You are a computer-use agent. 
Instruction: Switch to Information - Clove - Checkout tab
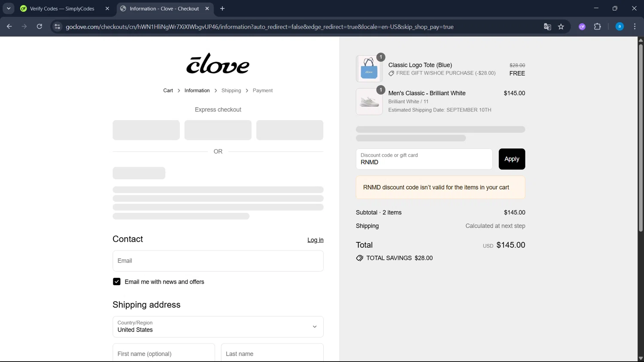coord(165,9)
